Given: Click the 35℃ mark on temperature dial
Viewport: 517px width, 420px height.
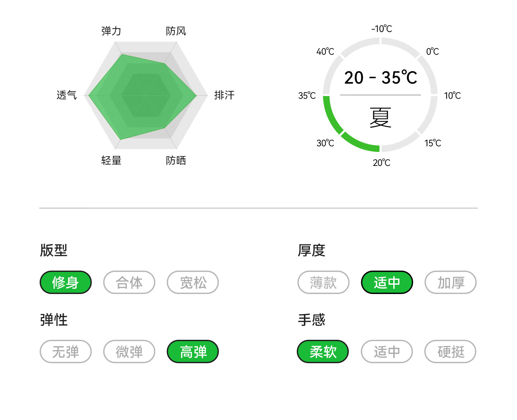Looking at the screenshot, I should coord(307,95).
